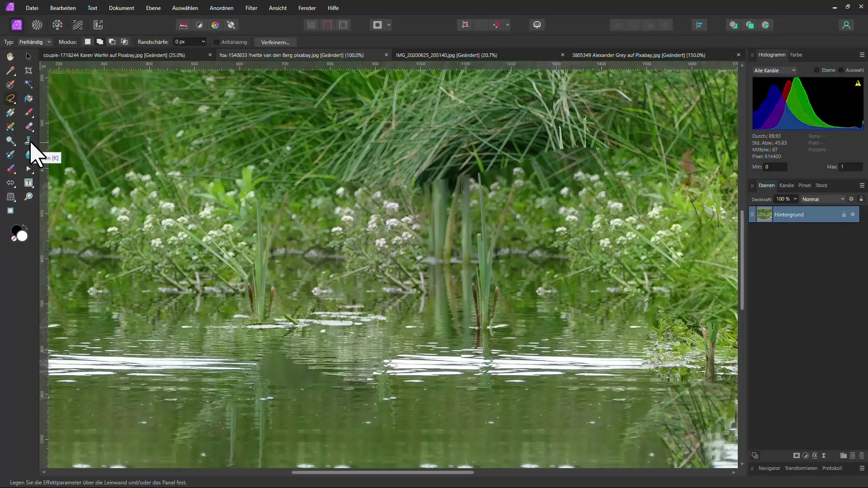Select the Artistic Text tool
The height and width of the screenshot is (488, 868).
(x=28, y=183)
